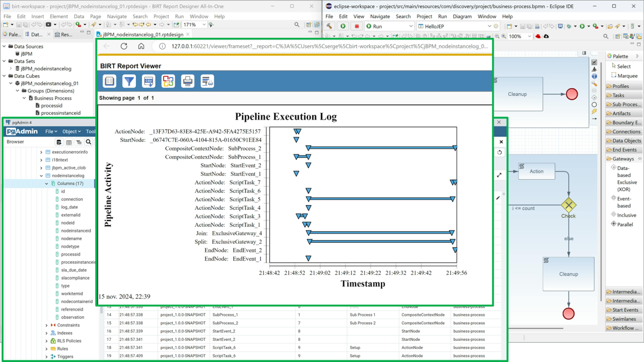Click the search icon in pgAdmin browser
This screenshot has width=644, height=362.
point(89,142)
